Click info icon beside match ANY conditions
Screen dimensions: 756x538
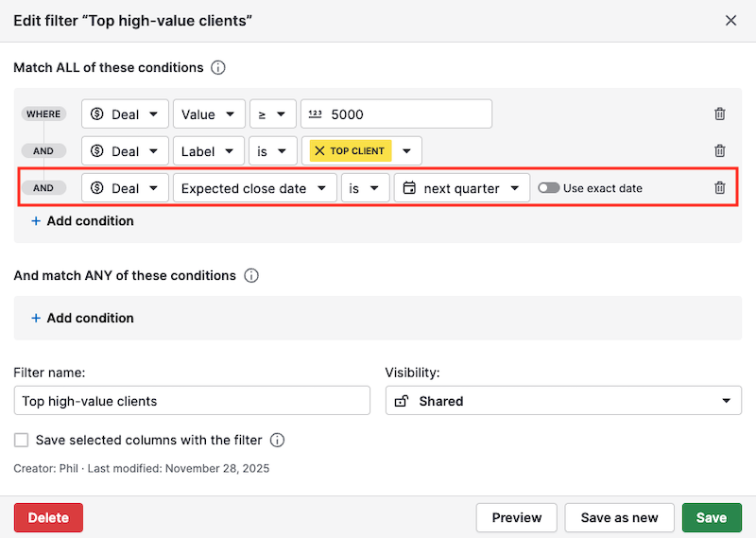tap(251, 276)
